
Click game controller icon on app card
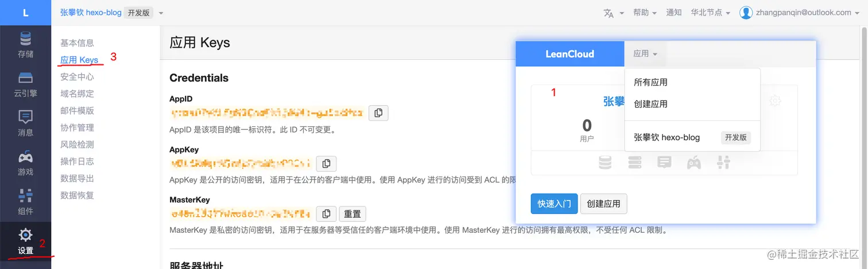(693, 163)
